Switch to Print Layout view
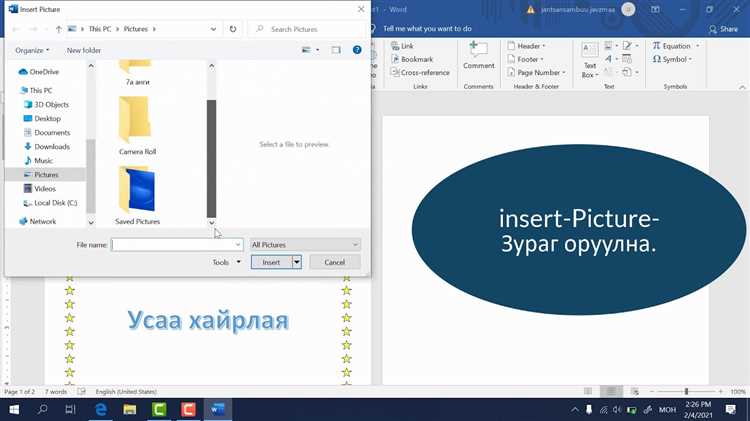Image resolution: width=750 pixels, height=421 pixels. click(611, 391)
